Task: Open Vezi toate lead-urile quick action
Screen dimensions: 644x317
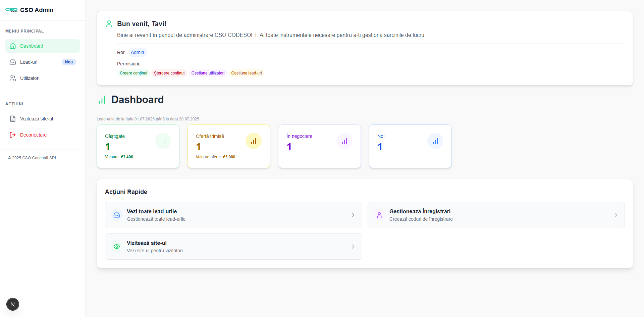Action: click(x=233, y=215)
